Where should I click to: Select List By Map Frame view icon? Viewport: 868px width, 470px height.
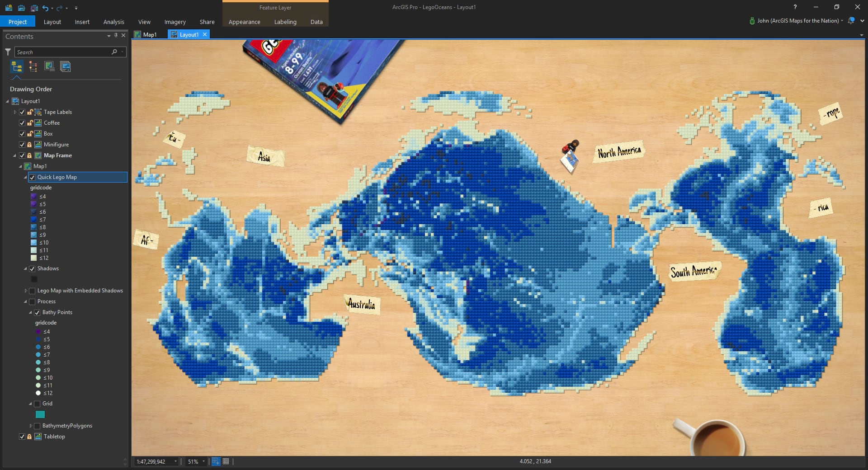point(49,67)
